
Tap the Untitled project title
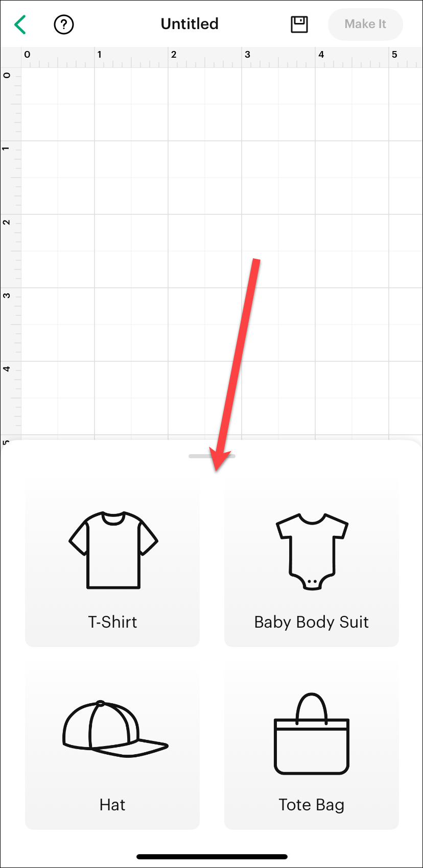click(x=190, y=24)
